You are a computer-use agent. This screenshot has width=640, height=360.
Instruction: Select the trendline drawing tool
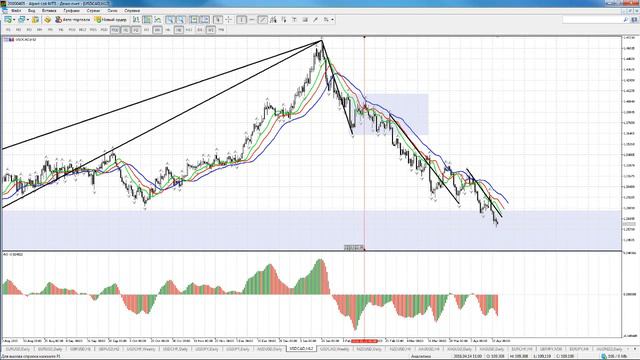(x=262, y=20)
